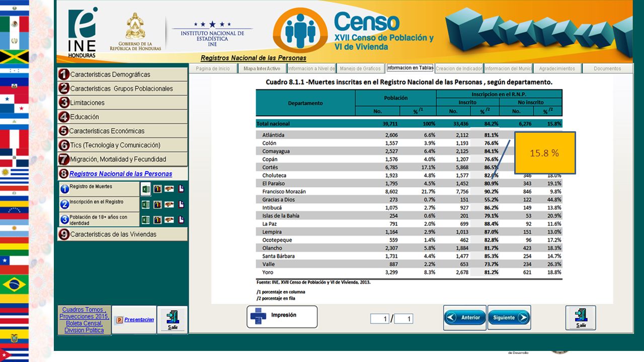Click Honduras map icon for Inscripción en el Registro
The image size is (644, 362).
[x=170, y=205]
